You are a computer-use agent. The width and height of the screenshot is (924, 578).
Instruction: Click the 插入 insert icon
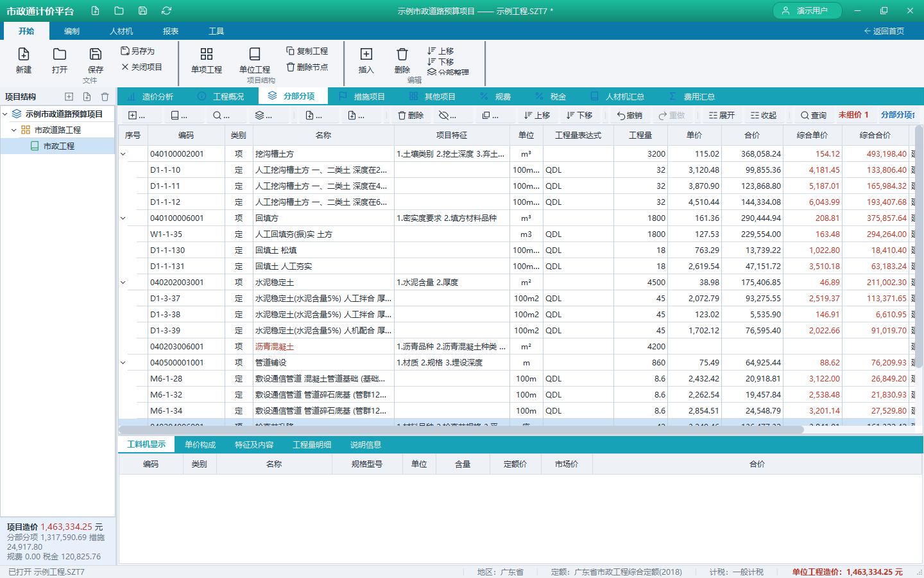click(366, 55)
